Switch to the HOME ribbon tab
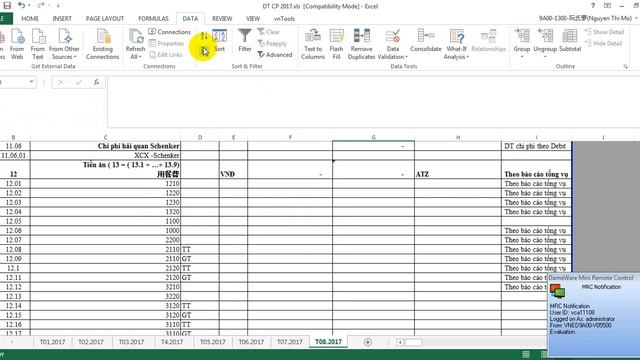The height and width of the screenshot is (360, 640). tap(30, 19)
